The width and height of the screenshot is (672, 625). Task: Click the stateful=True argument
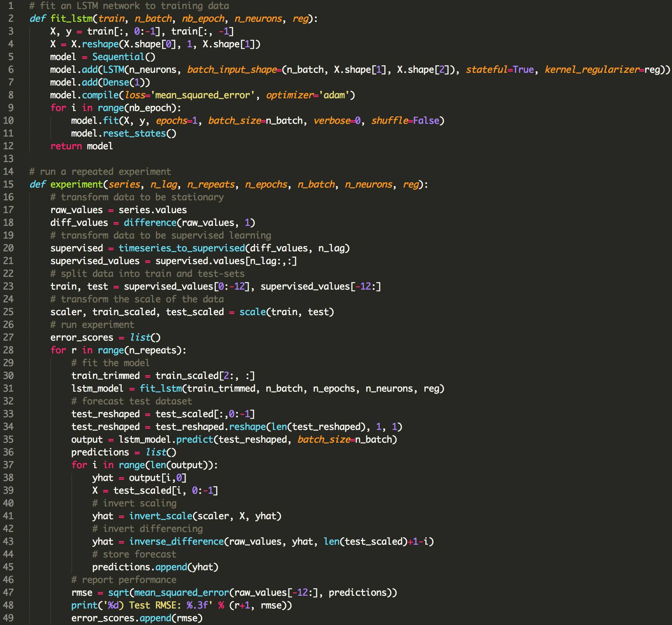click(499, 70)
